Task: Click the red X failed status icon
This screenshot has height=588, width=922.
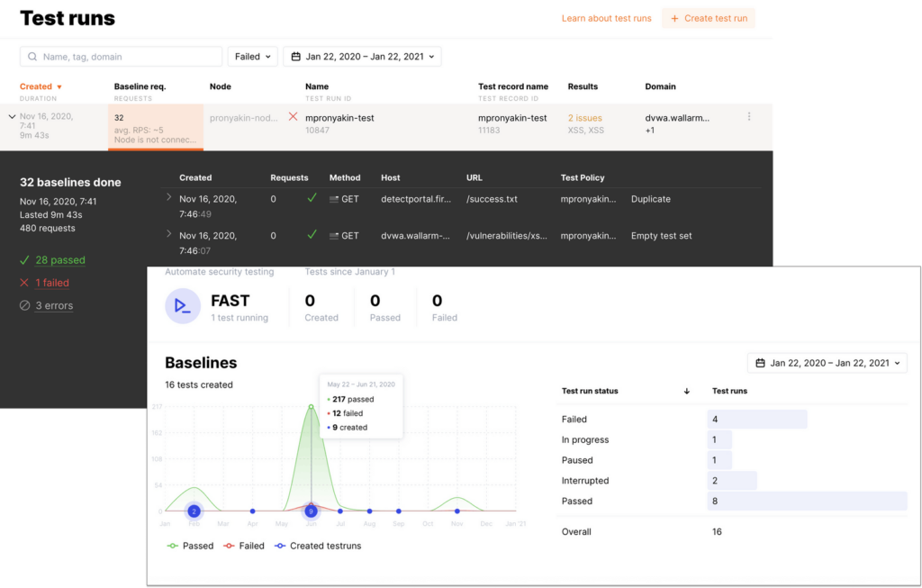Action: pyautogui.click(x=293, y=117)
